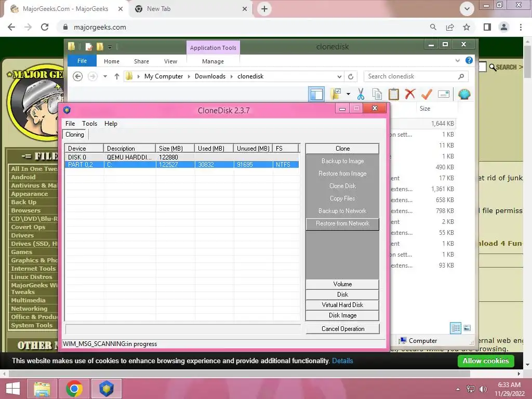Switch to the New Tab browser tab
Image resolution: width=532 pixels, height=399 pixels.
[x=190, y=9]
